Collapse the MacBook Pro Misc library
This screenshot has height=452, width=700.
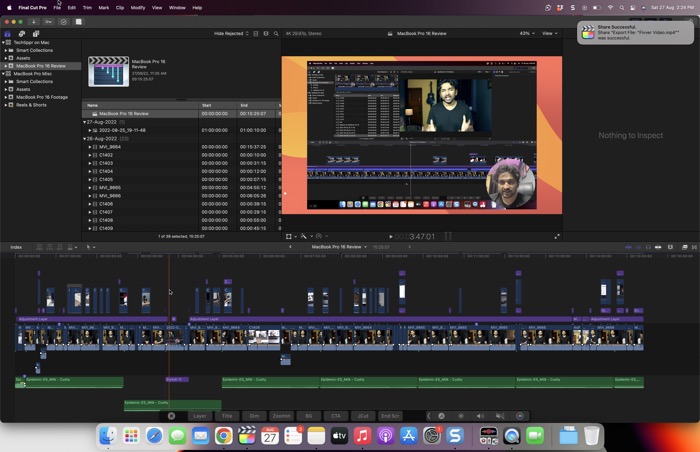point(4,74)
